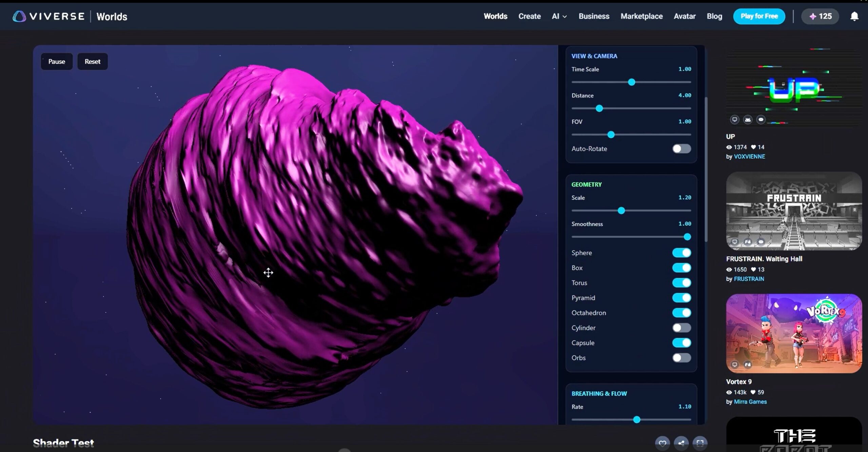
Task: Disable the Torus geometry toggle
Action: (682, 282)
